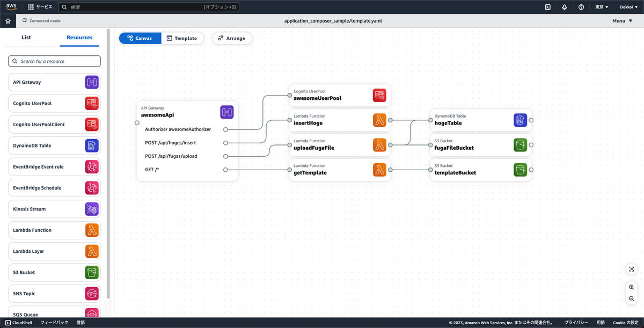Select the Resources tab

pyautogui.click(x=79, y=38)
